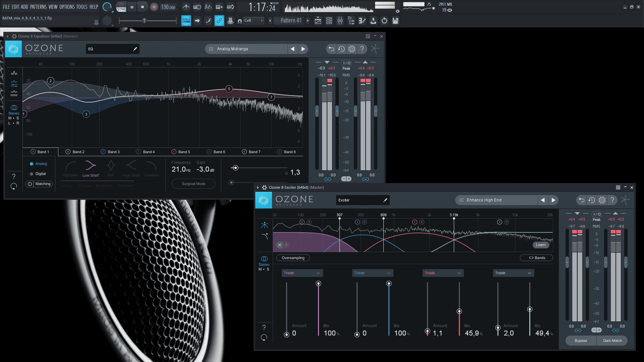
Task: Select Analog EQ mode
Action: point(38,164)
